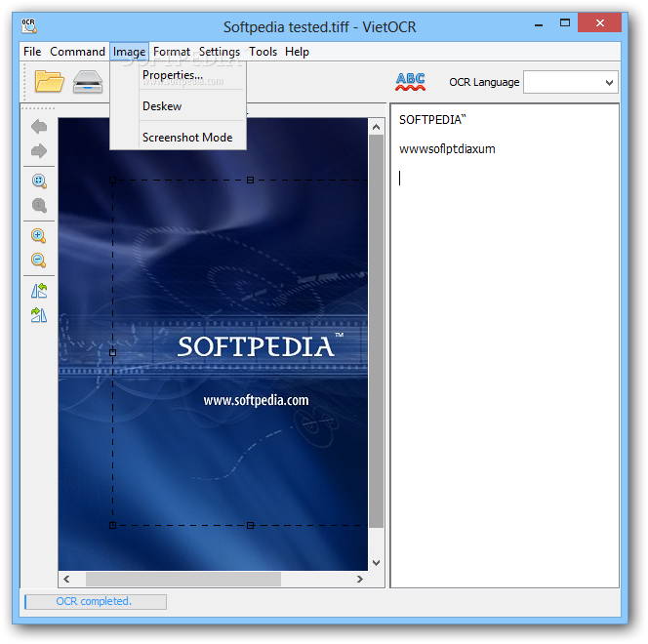Viewport: 648px width, 644px height.
Task: Open the Settings menu
Action: (219, 52)
